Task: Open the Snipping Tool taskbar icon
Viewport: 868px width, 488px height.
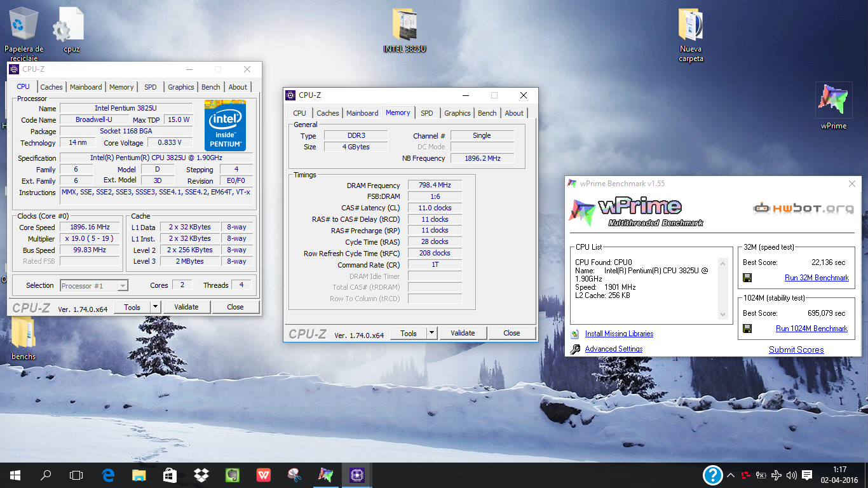Action: point(294,475)
